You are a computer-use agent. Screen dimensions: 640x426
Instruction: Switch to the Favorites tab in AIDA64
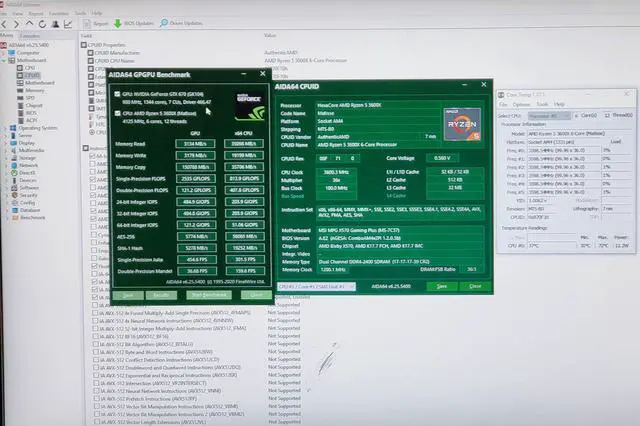(x=30, y=36)
